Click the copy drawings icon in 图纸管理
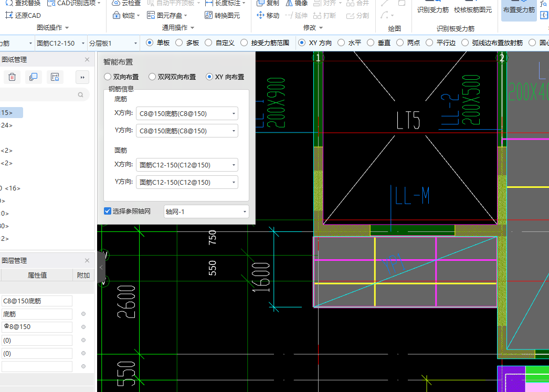 34,77
